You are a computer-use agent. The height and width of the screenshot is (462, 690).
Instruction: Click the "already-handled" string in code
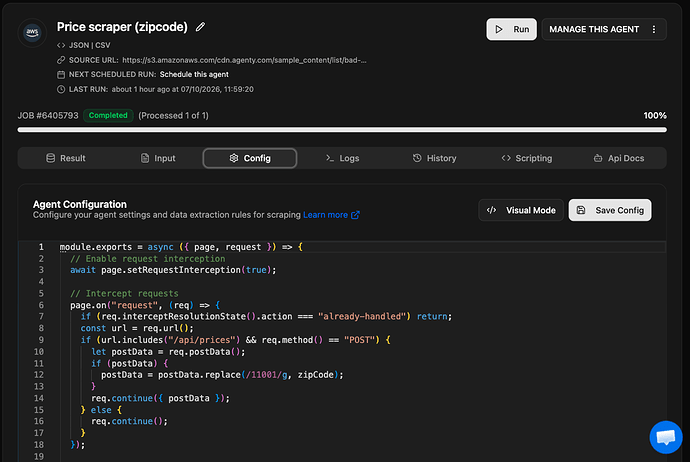(x=362, y=316)
